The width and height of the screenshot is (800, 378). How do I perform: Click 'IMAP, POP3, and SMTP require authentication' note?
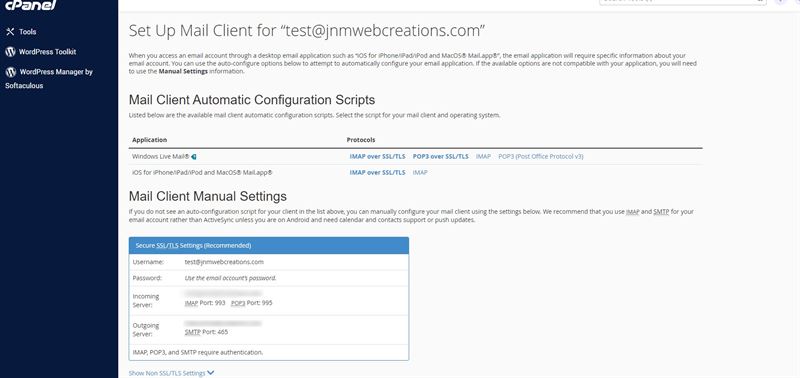(197, 352)
